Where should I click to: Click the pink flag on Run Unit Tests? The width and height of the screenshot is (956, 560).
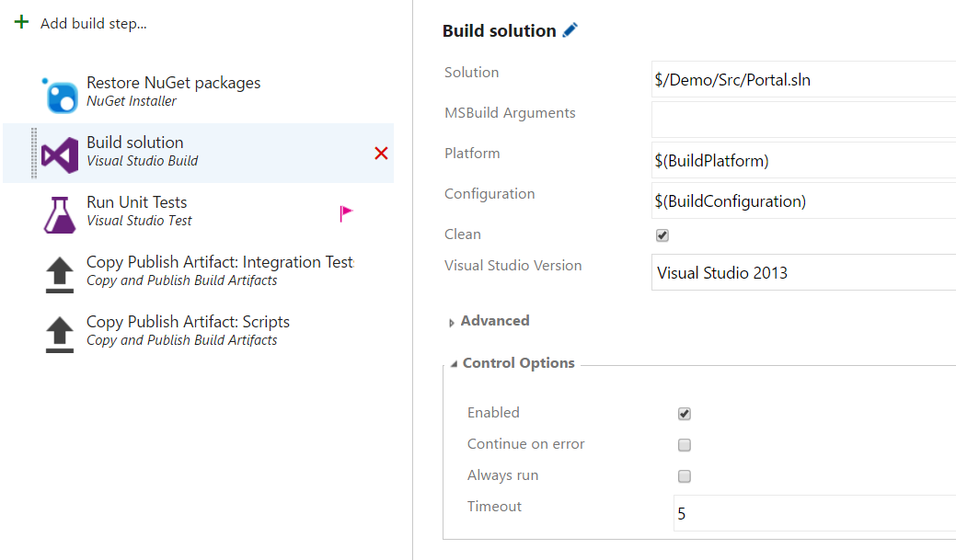coord(346,214)
